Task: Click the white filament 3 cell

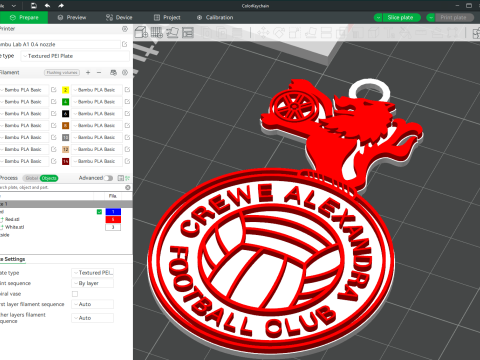Action: tap(113, 227)
